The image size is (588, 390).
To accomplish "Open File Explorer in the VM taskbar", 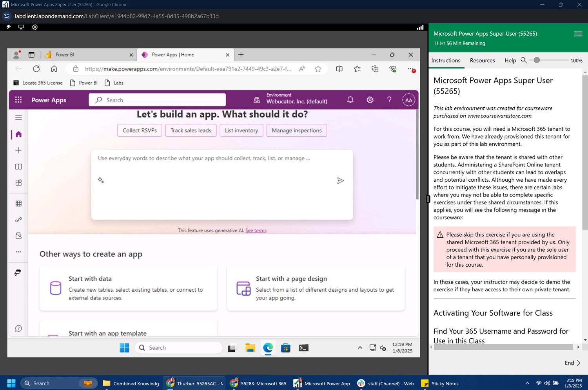I will pos(250,348).
